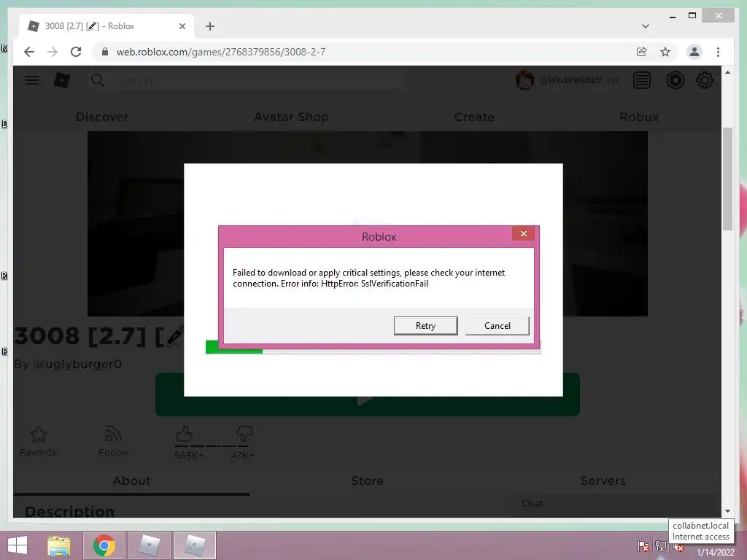747x560 pixels.
Task: Open the Robux section
Action: (639, 117)
